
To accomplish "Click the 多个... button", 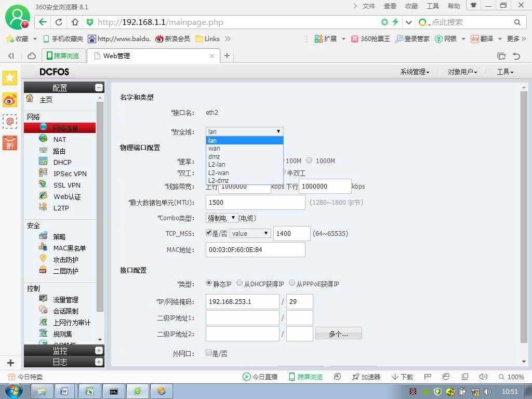I will 339,334.
